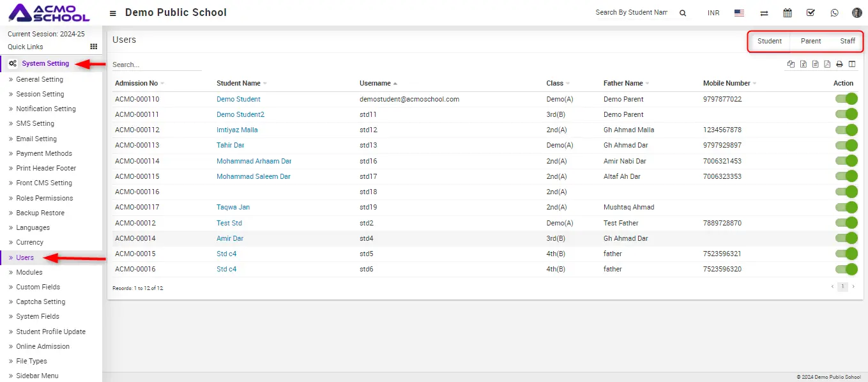Click the switch session arrows icon
Screen dimensions: 868x382
click(764, 13)
